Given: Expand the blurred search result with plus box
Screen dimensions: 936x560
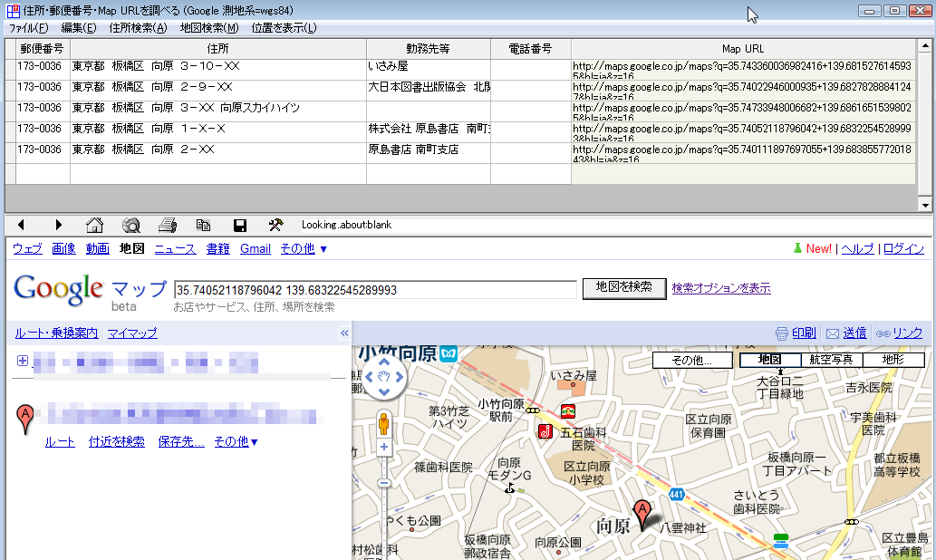Looking at the screenshot, I should pyautogui.click(x=22, y=361).
